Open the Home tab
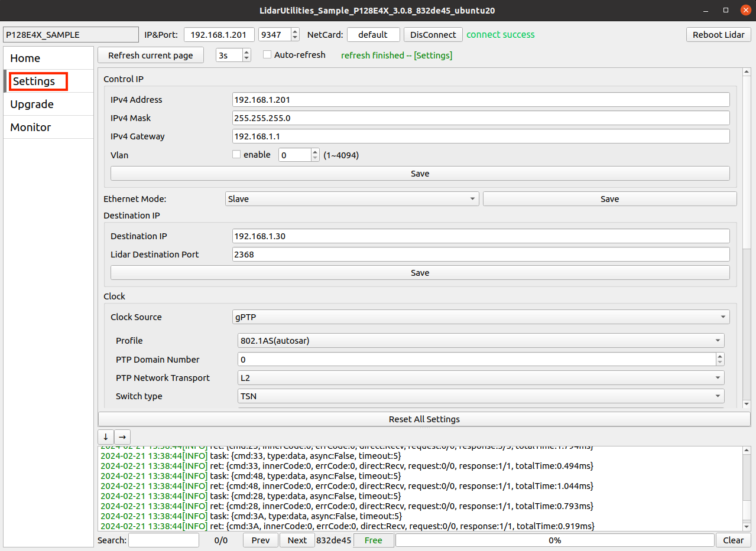Screen dimensions: 756x551 pos(48,58)
